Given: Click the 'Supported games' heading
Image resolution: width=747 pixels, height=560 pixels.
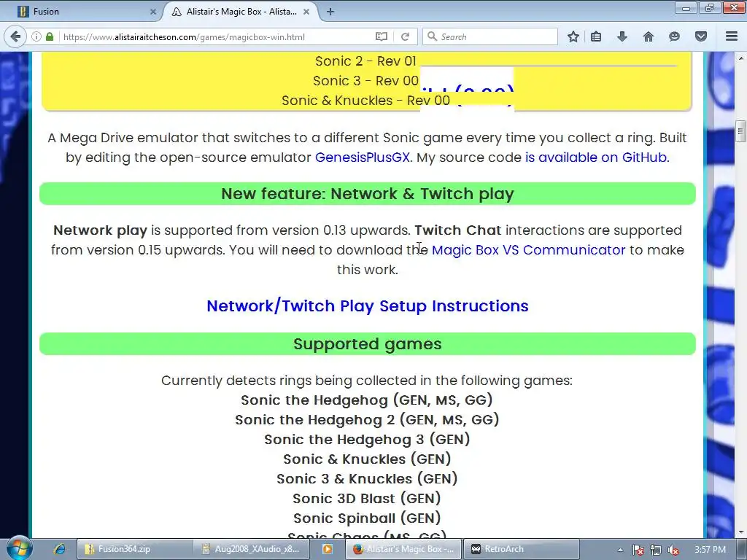Looking at the screenshot, I should click(x=368, y=344).
